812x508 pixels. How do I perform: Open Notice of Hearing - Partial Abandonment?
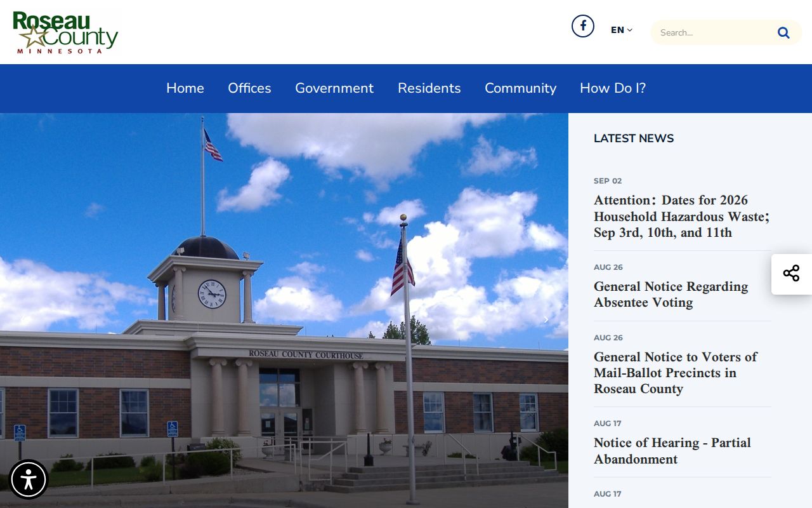coord(672,451)
